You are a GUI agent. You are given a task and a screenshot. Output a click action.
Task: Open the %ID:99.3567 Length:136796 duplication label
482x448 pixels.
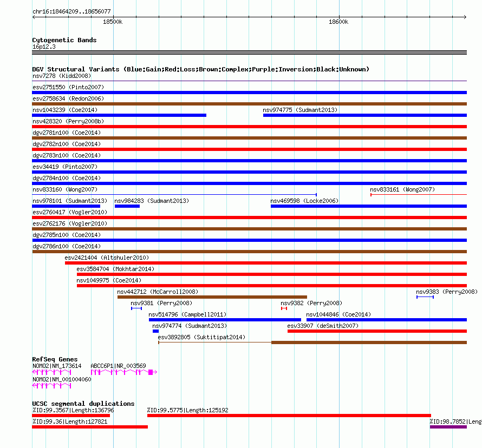click(73, 410)
